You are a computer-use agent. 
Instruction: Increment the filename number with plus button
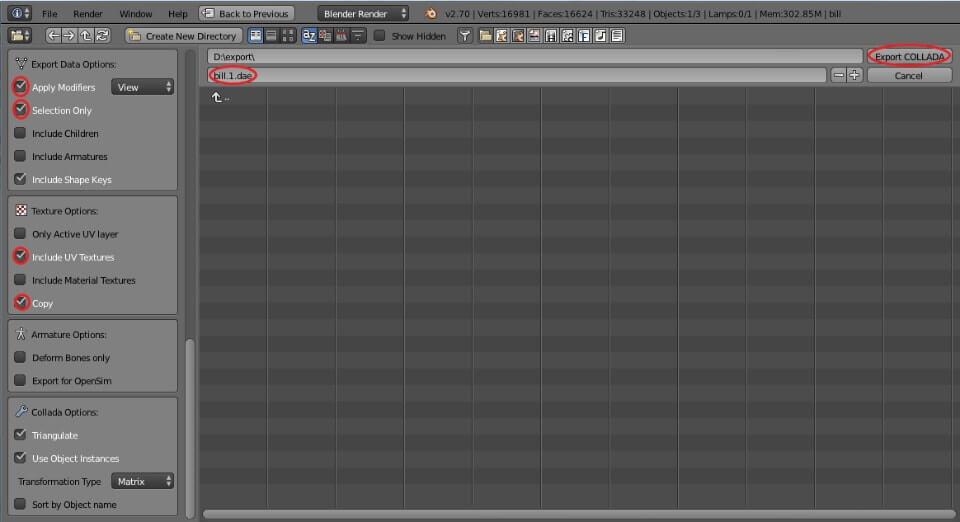pyautogui.click(x=855, y=75)
